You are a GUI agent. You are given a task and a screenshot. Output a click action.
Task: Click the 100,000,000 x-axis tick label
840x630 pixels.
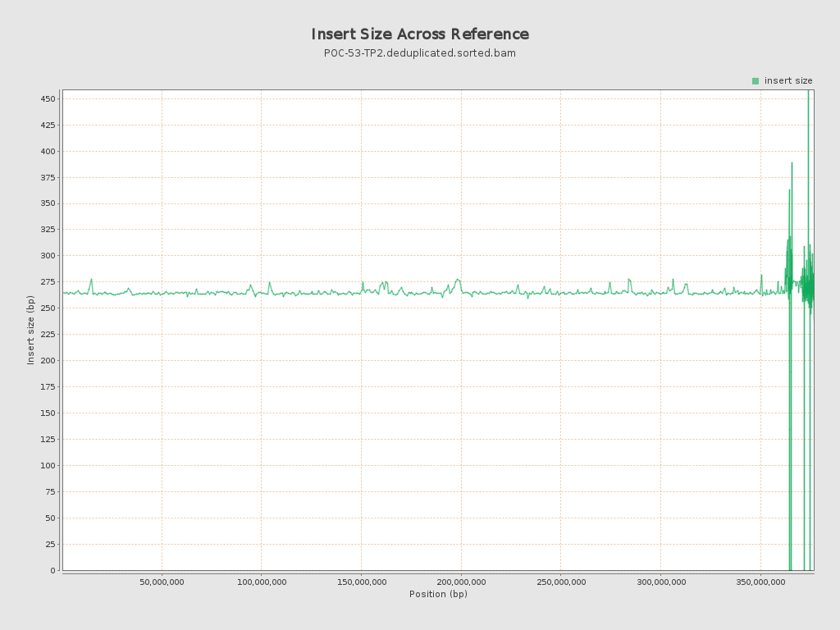click(262, 582)
